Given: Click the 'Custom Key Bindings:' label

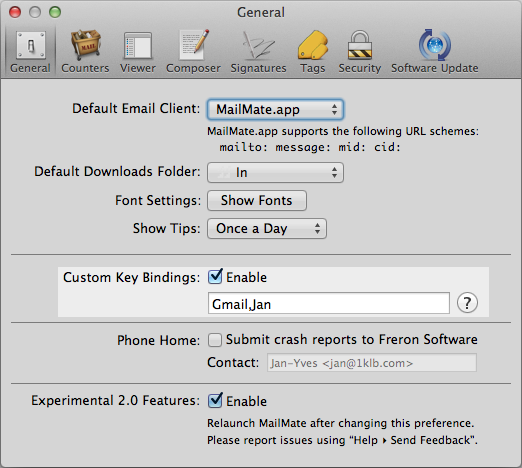Looking at the screenshot, I should [131, 277].
